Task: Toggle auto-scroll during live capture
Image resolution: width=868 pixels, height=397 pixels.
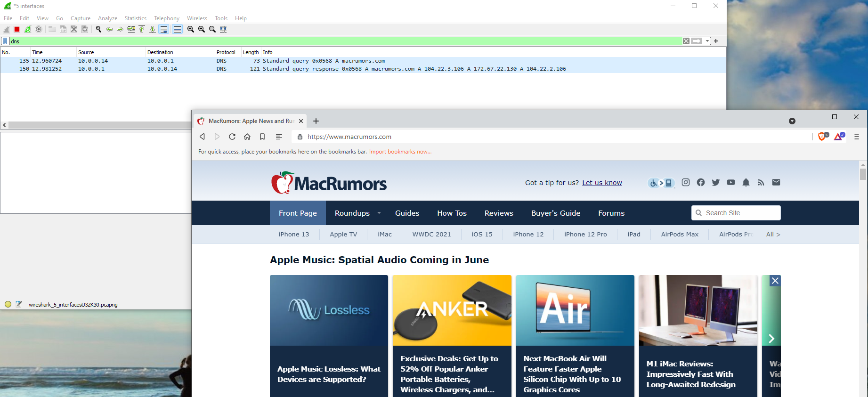Action: pyautogui.click(x=164, y=29)
